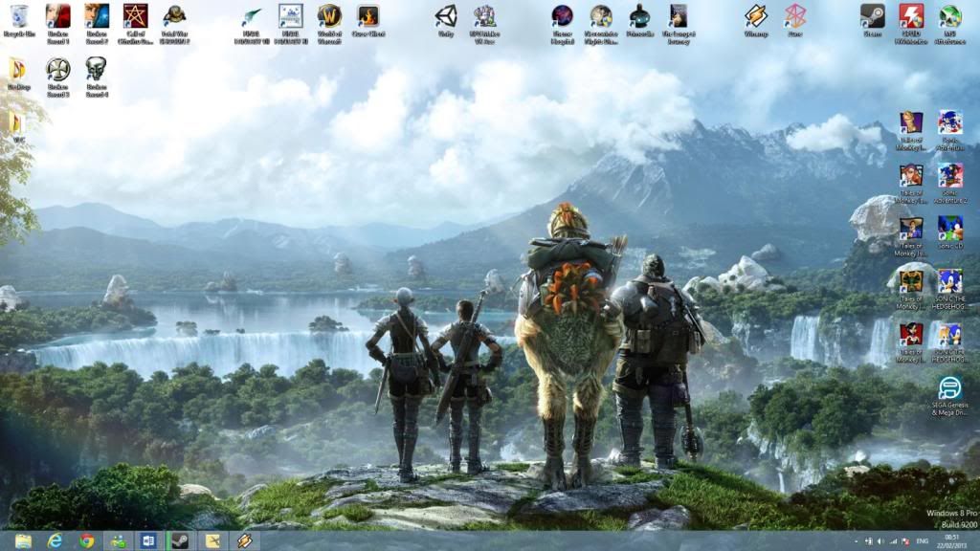Image resolution: width=980 pixels, height=551 pixels.
Task: Open Microsoft Word from the taskbar
Action: tap(149, 541)
